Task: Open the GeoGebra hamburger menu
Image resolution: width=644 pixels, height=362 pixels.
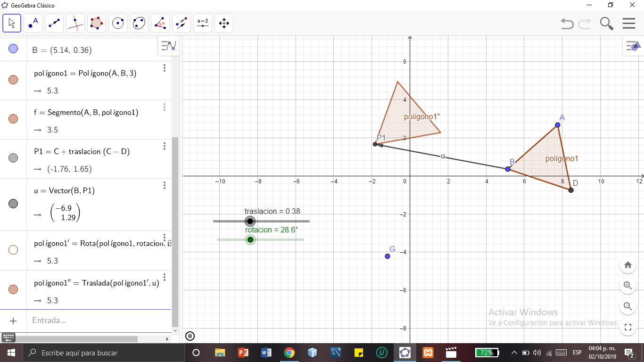Action: 629,23
